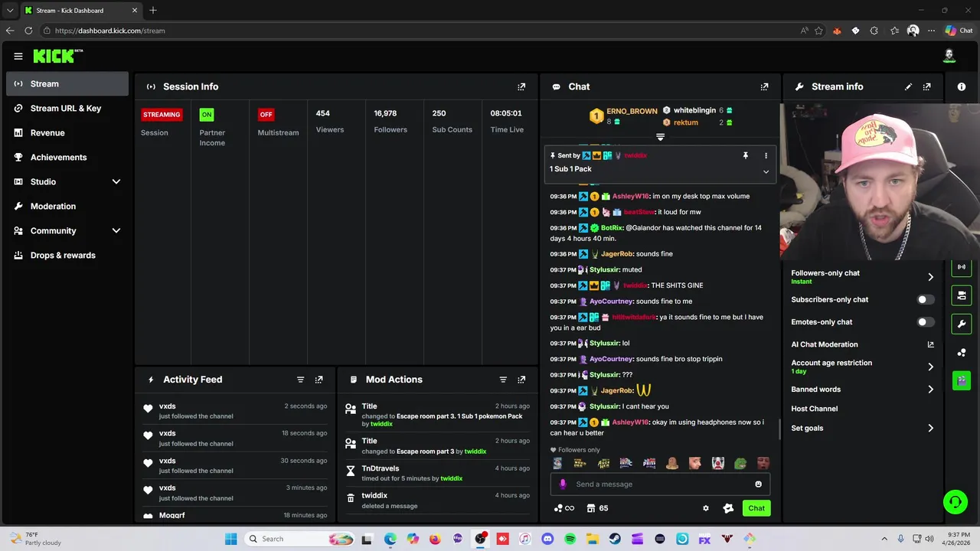
Task: Click ERNO_BROWN in the chat leaderboard
Action: pyautogui.click(x=632, y=111)
